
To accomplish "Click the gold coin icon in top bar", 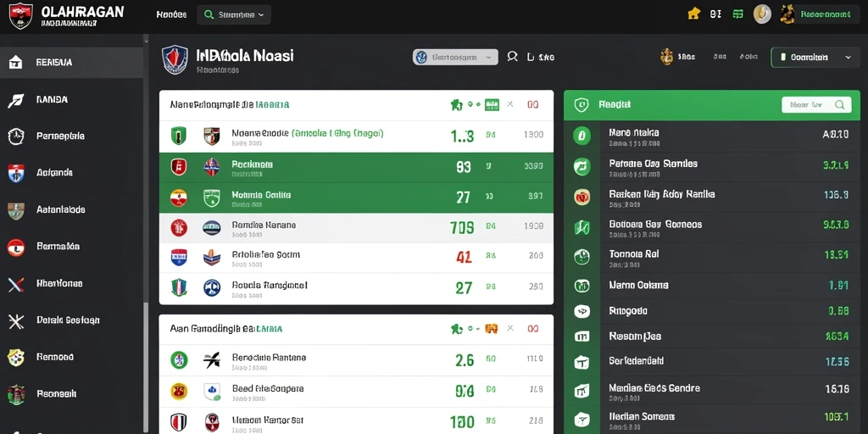I will coord(762,14).
